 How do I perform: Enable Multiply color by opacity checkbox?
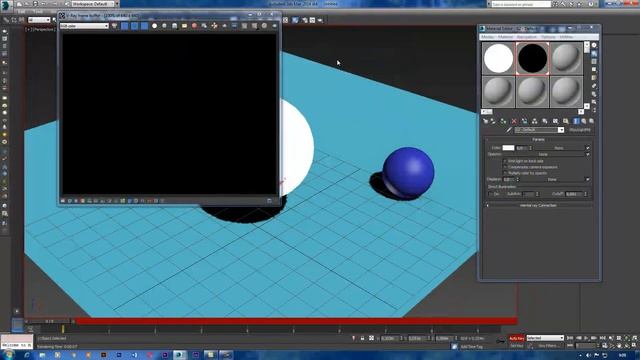505,173
